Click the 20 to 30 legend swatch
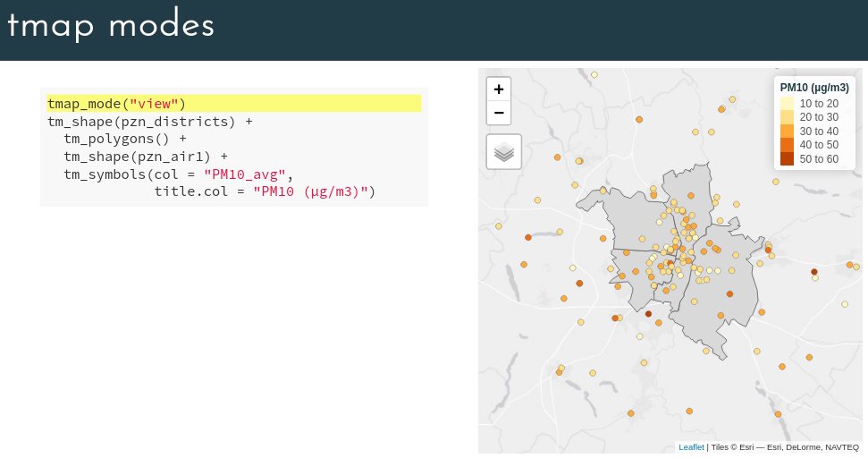 click(787, 117)
